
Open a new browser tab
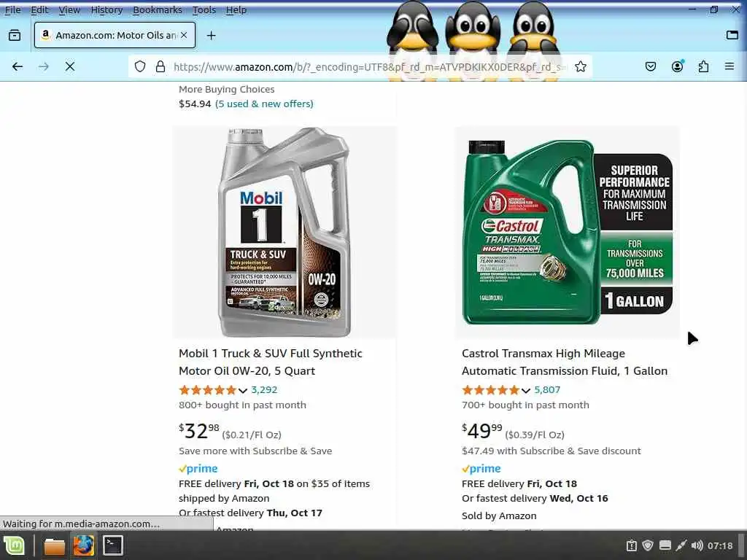coord(211,36)
